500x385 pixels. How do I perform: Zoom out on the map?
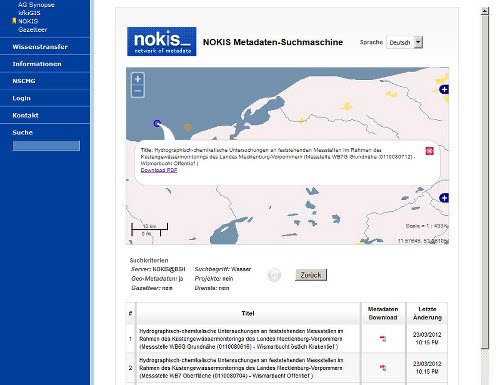[138, 91]
